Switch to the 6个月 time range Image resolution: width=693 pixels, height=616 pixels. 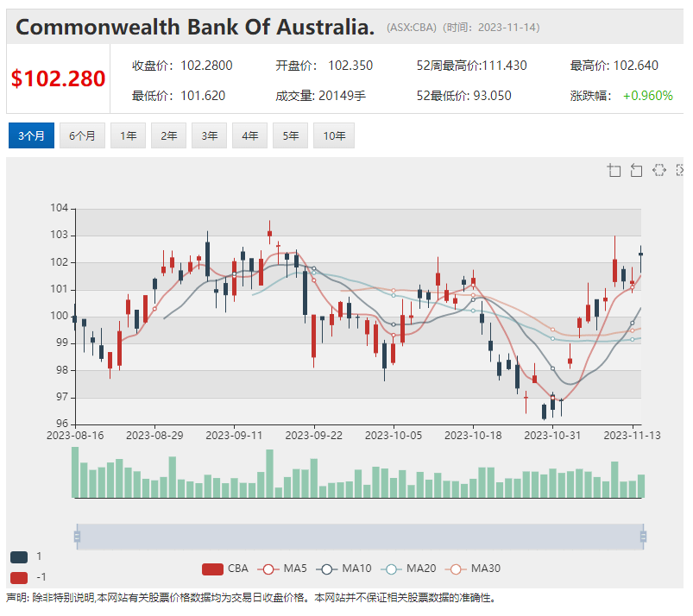tap(82, 136)
